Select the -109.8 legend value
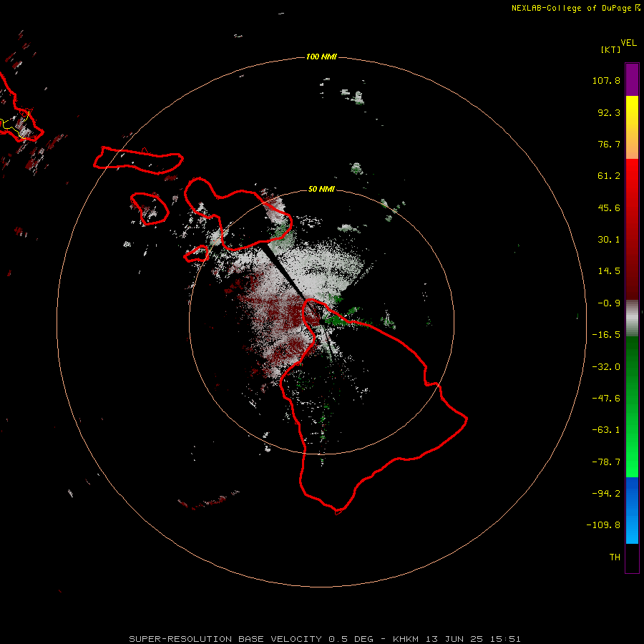 603,525
